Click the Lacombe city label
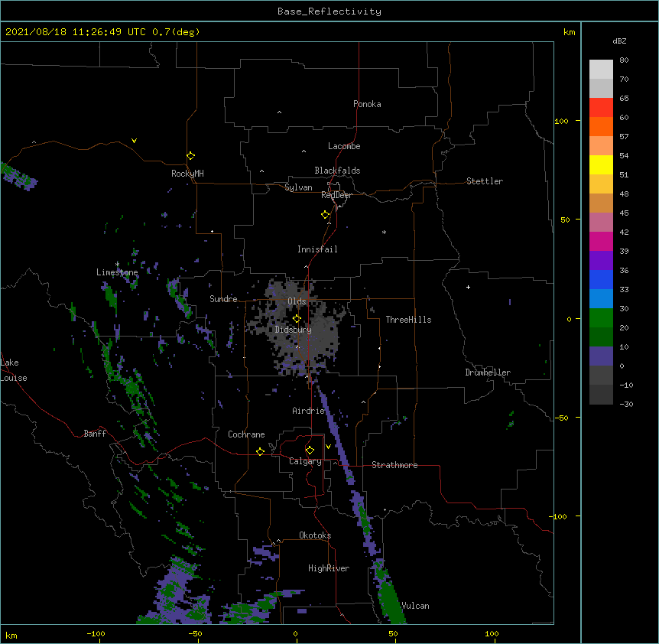The image size is (659, 644). click(344, 146)
